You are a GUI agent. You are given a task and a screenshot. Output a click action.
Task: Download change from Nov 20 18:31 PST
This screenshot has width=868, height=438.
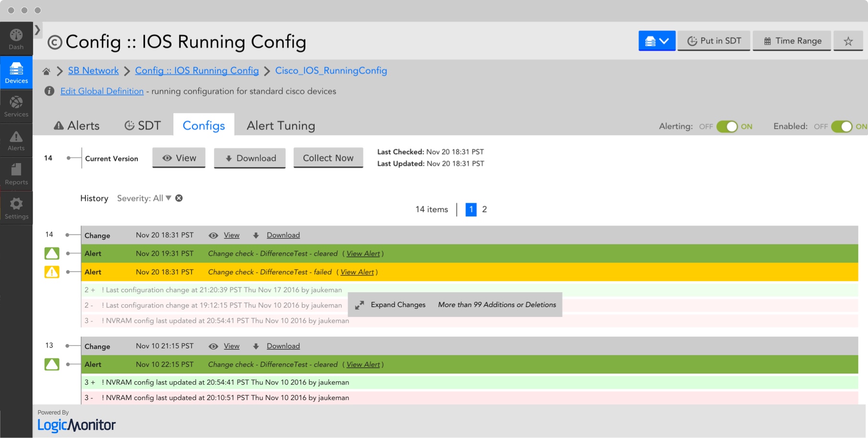point(283,235)
